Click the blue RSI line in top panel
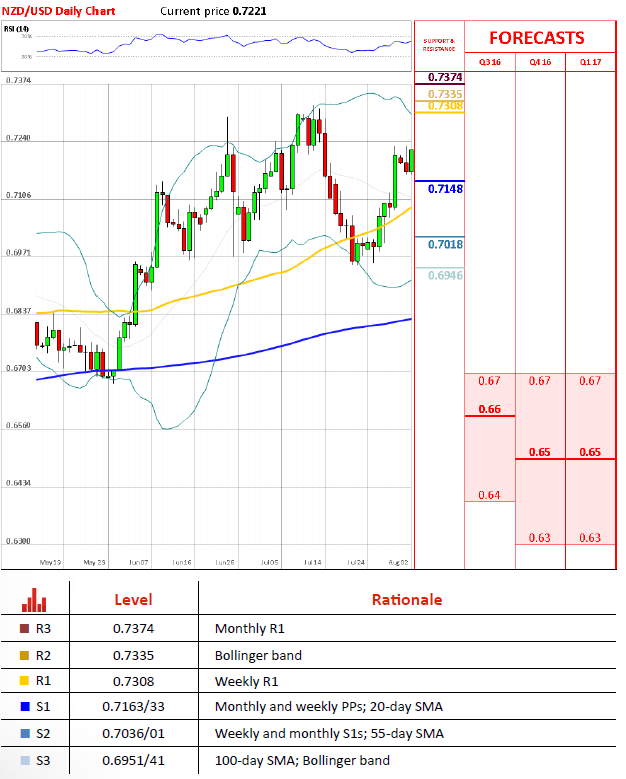Image resolution: width=626 pixels, height=779 pixels. 224,37
